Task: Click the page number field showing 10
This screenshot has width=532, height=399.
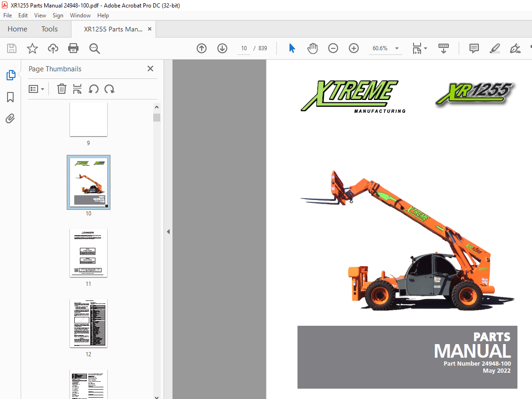Action: pyautogui.click(x=244, y=48)
